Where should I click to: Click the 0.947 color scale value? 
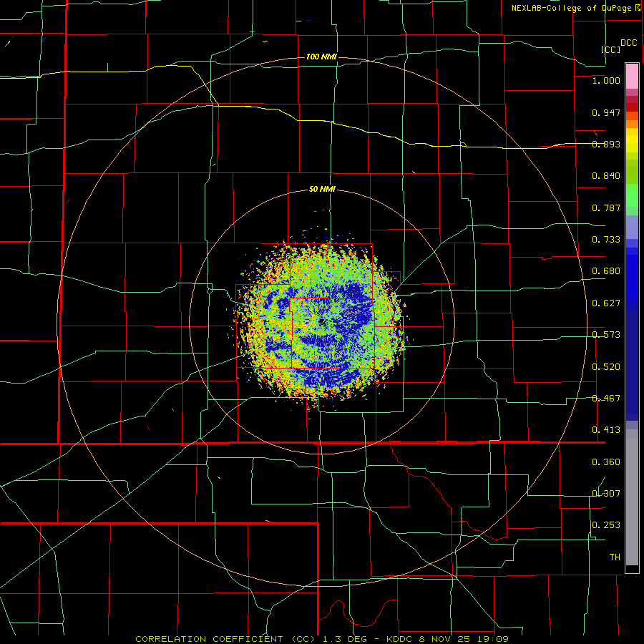click(606, 112)
